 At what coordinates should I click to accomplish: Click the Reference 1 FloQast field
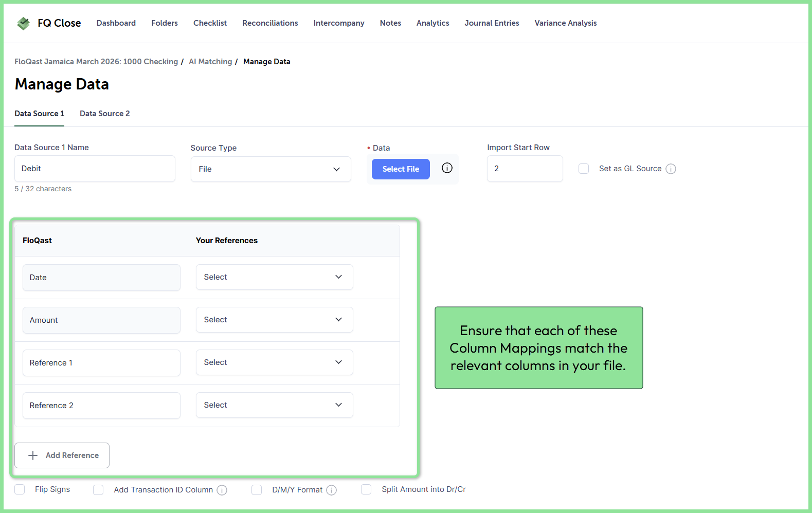(x=101, y=363)
